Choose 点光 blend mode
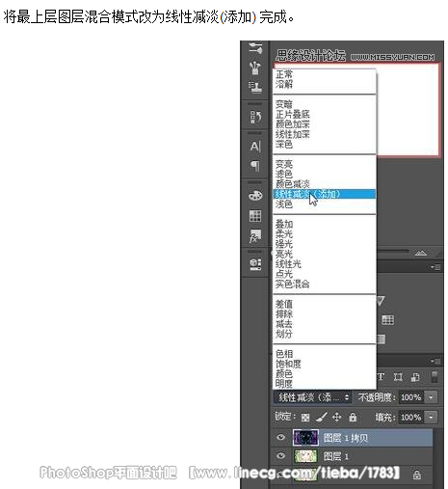The image size is (448, 489). pyautogui.click(x=284, y=274)
